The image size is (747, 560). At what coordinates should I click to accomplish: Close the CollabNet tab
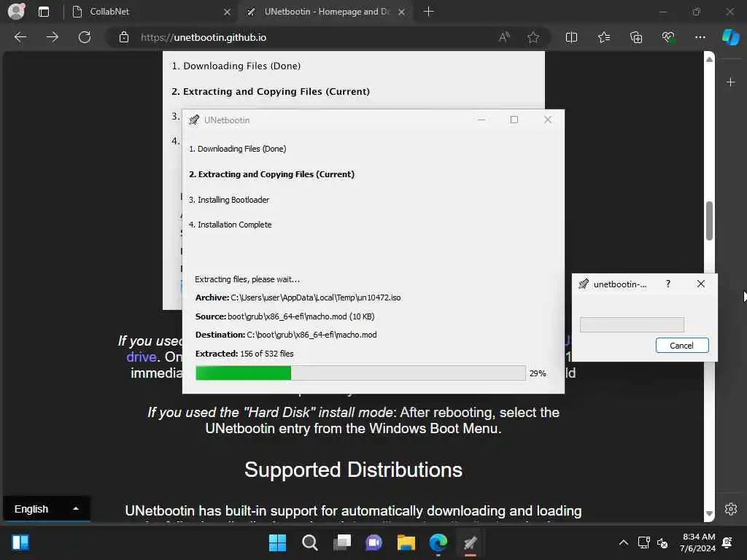228,12
